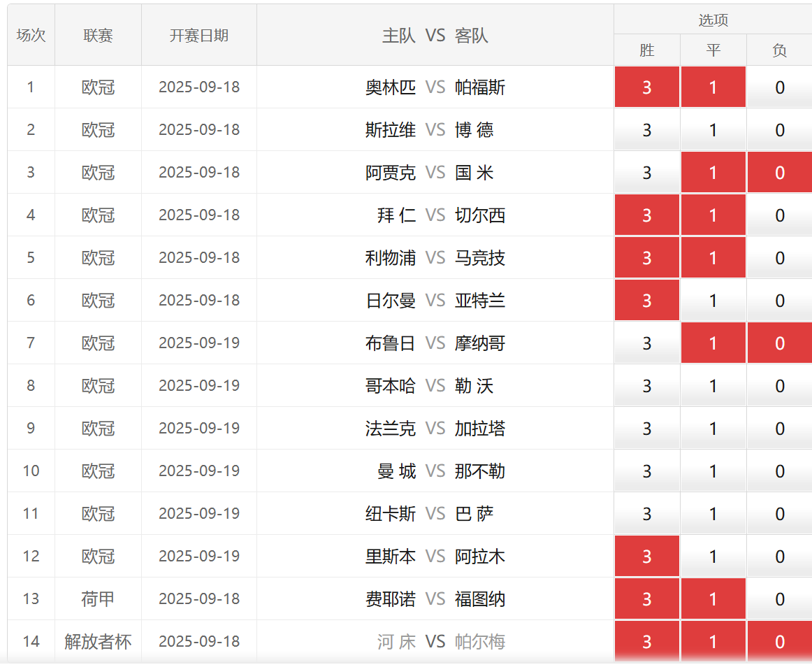Click home team name 奥林匹
This screenshot has height=667, width=812.
tap(391, 87)
